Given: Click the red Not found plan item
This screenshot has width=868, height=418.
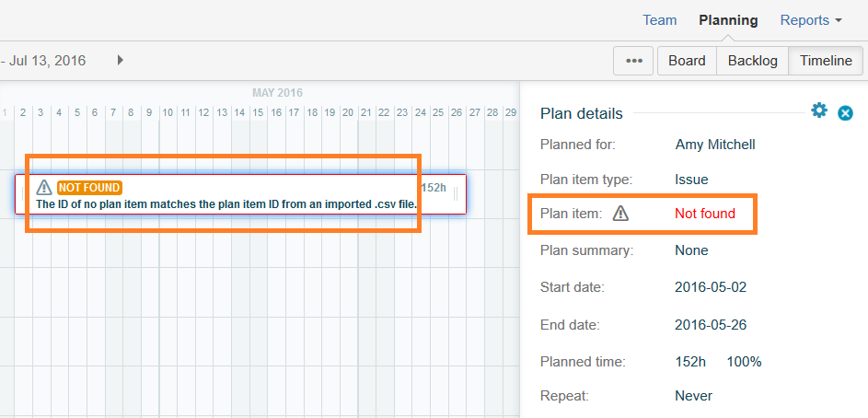Looking at the screenshot, I should [705, 214].
